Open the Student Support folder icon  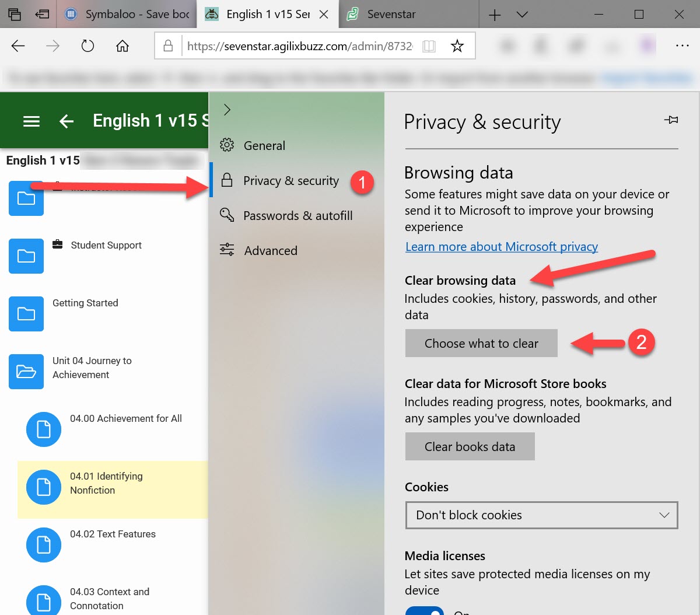tap(26, 256)
